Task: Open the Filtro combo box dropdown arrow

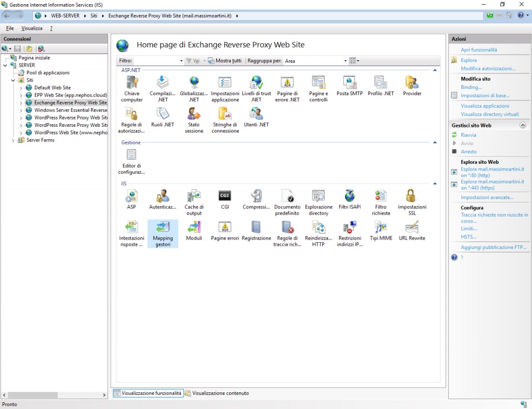Action: click(x=181, y=61)
